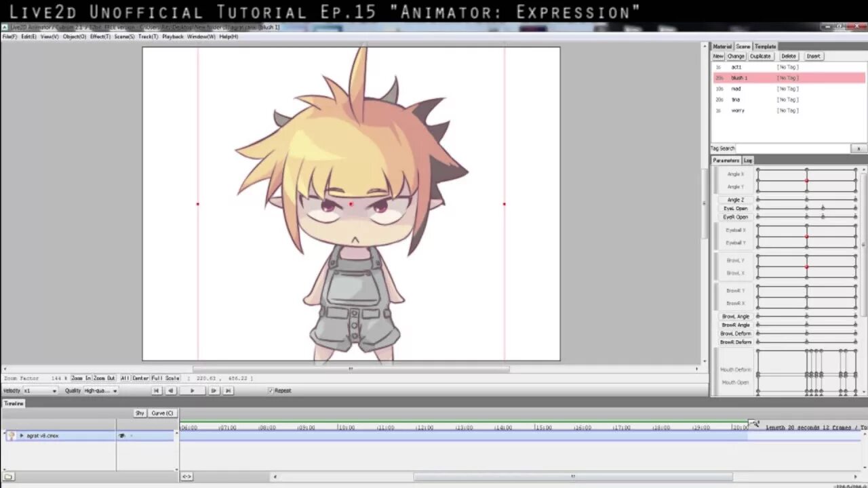Click the Zoom Out button
This screenshot has height=488, width=868.
coord(104,378)
